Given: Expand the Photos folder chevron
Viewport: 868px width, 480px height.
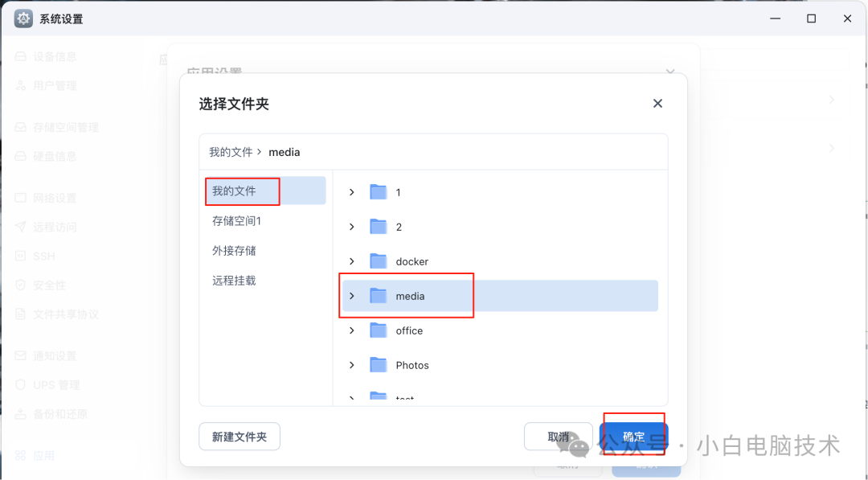Looking at the screenshot, I should (351, 364).
